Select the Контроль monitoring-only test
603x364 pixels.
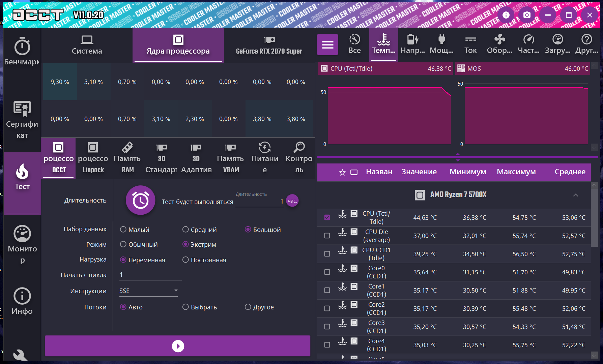(x=299, y=158)
